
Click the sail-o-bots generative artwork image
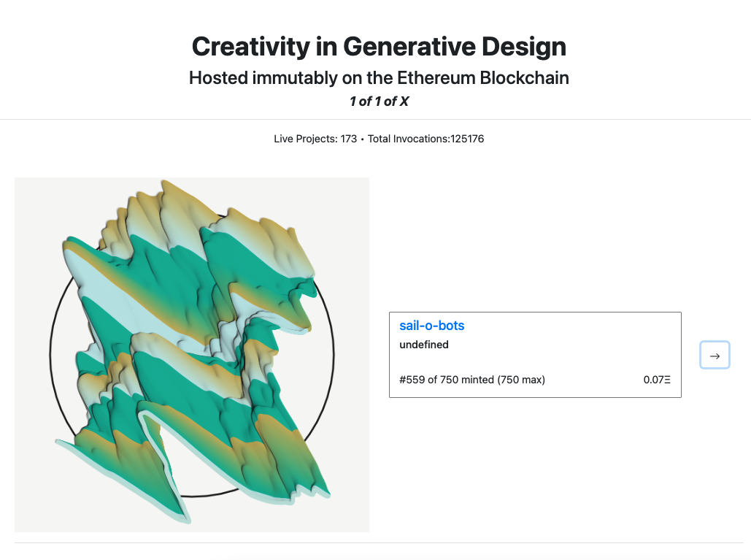pos(191,355)
